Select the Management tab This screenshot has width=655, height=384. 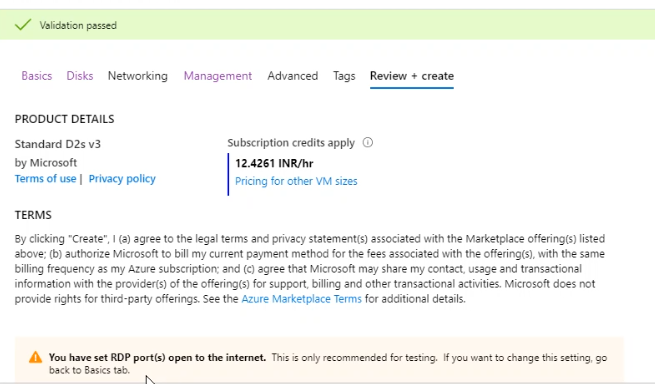218,76
